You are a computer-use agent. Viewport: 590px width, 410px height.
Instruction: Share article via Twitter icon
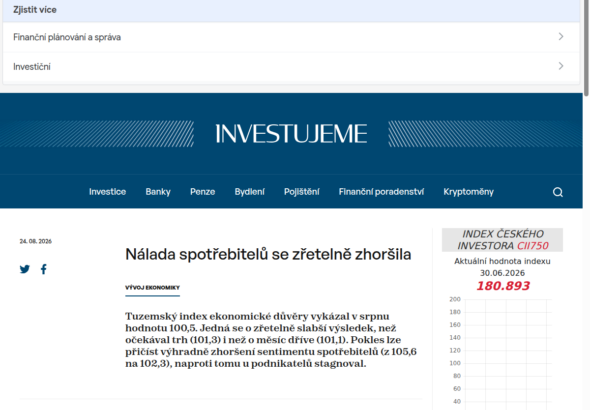(x=25, y=269)
